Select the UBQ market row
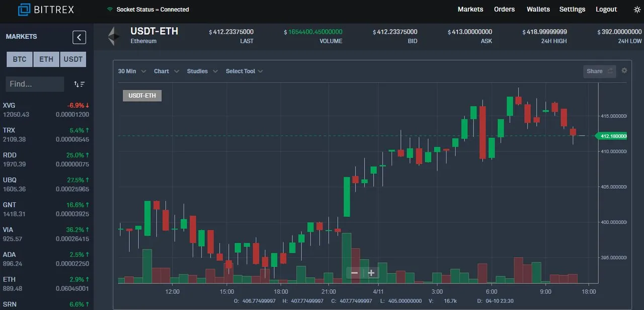Screen dimensions: 644x310 point(46,184)
